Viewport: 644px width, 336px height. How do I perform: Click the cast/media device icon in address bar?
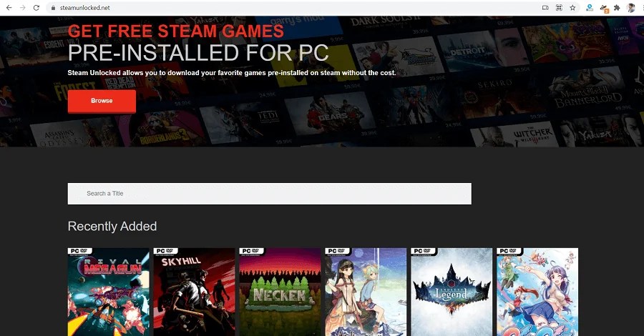click(545, 8)
